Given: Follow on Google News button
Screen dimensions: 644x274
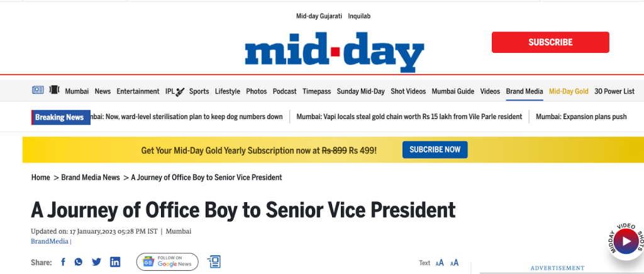Looking at the screenshot, I should 167,262.
